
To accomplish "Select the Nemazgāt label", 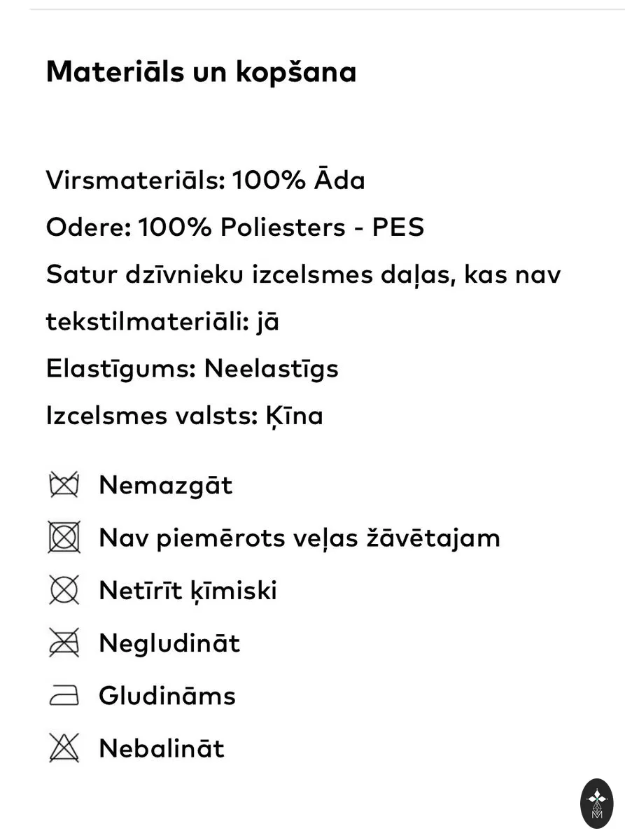I will (165, 485).
